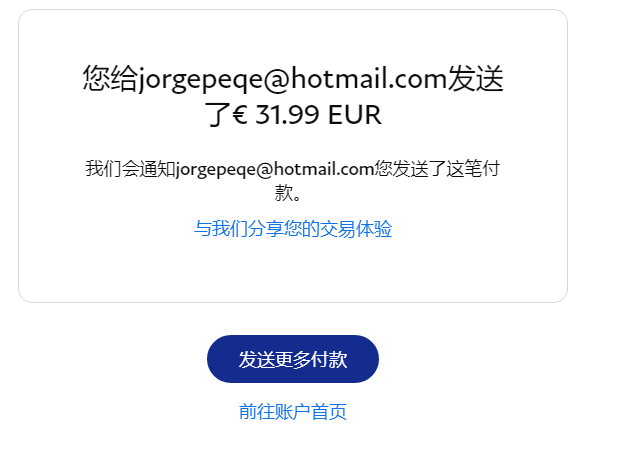
Task: Click the 31.99 number in the heading
Action: (287, 115)
